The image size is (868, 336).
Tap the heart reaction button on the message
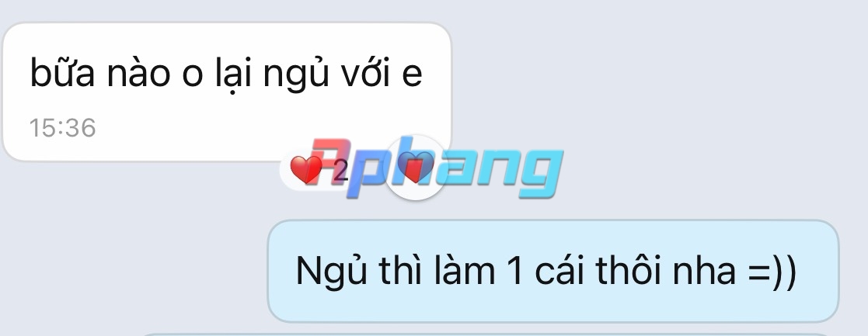click(415, 168)
